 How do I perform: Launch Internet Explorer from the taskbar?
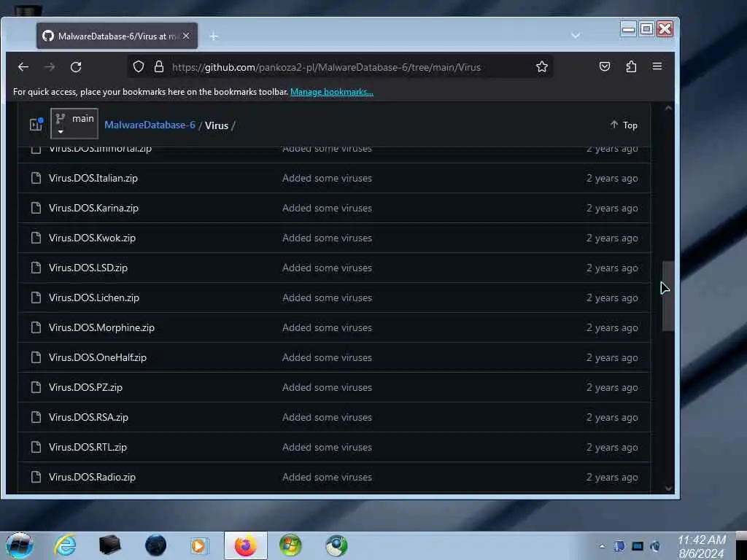[65, 545]
